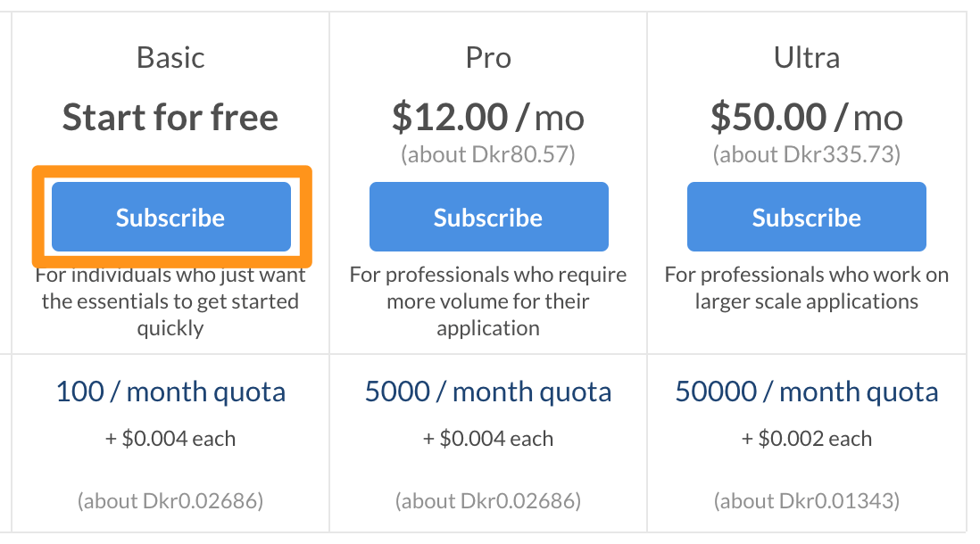Screen dimensions: 980x544
Task: Subscribe to the Basic free plan
Action: 170,217
